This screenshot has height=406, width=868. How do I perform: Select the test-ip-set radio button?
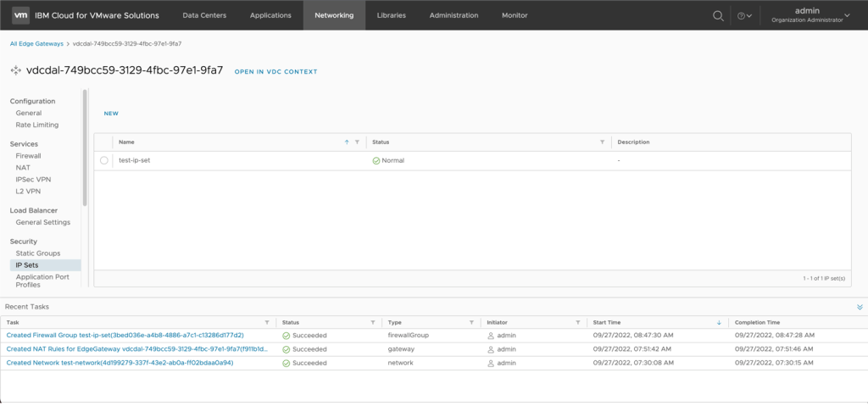104,160
